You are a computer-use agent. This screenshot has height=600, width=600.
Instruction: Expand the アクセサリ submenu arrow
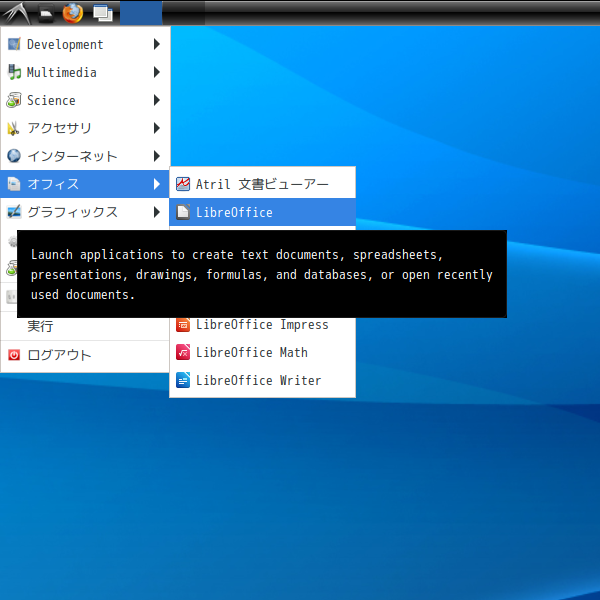pos(157,128)
